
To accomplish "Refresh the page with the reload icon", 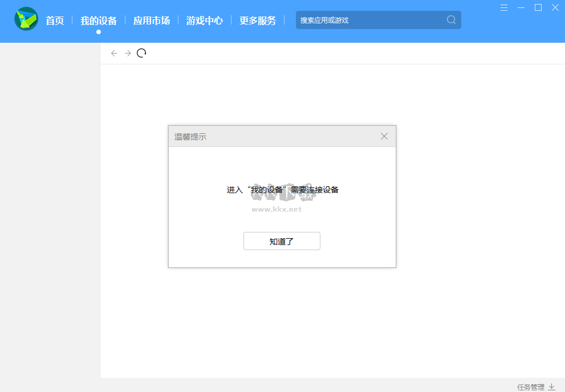I will (141, 52).
